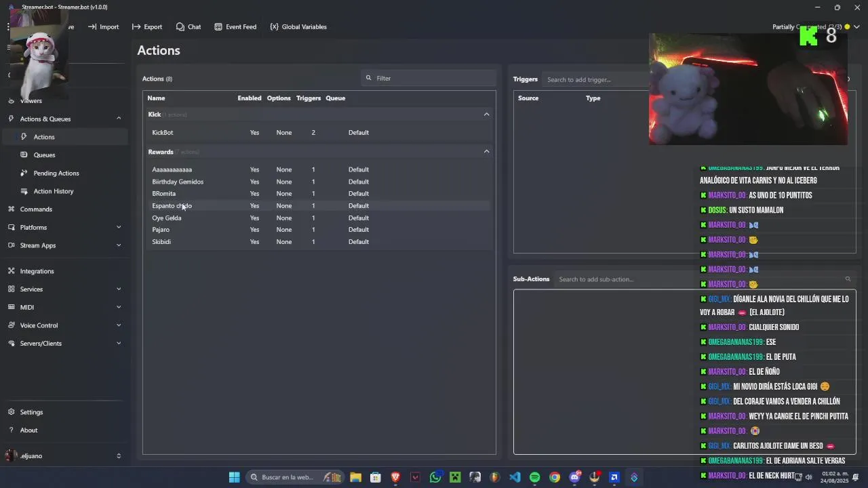Select the Biirthday Gemidos action row
Image resolution: width=868 pixels, height=488 pixels.
pos(319,182)
